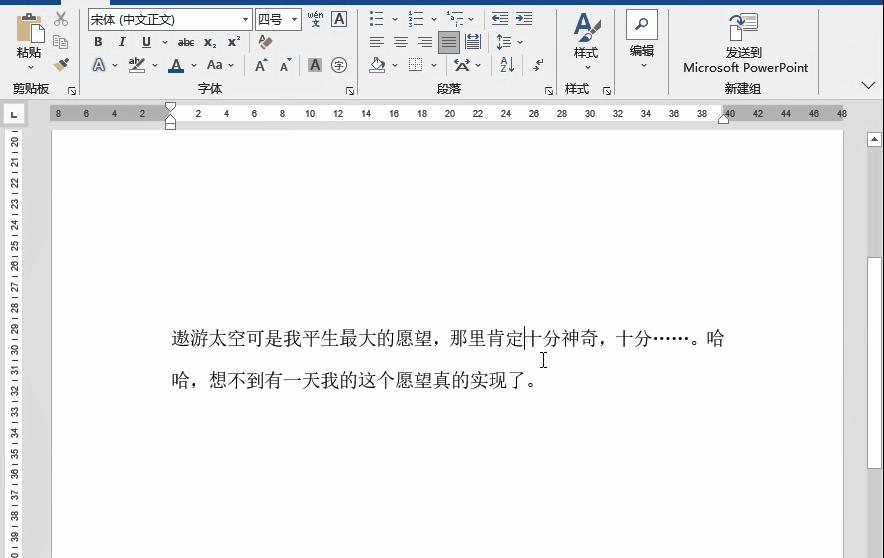Click the Paste clipboard icon
This screenshot has height=558, width=884.
pyautogui.click(x=29, y=28)
